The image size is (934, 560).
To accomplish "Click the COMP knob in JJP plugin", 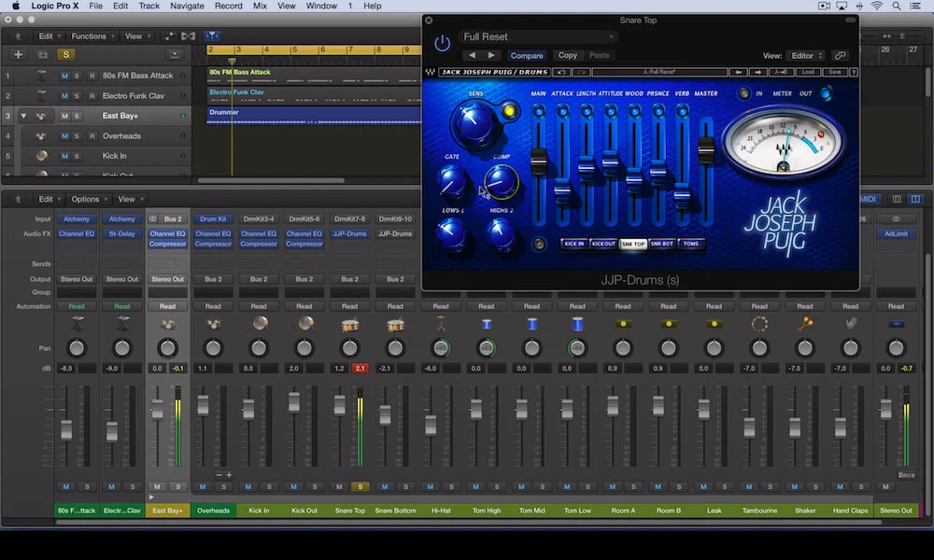I will [x=501, y=180].
